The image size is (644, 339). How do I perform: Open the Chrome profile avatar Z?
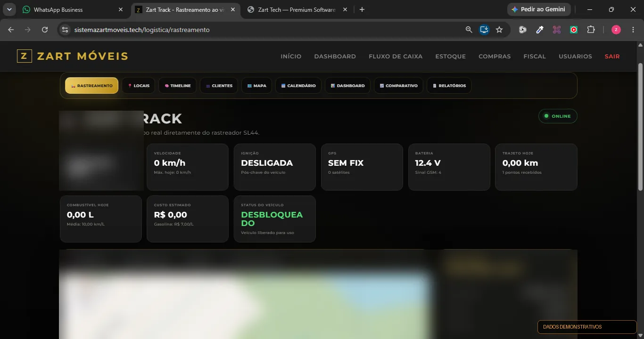[616, 30]
